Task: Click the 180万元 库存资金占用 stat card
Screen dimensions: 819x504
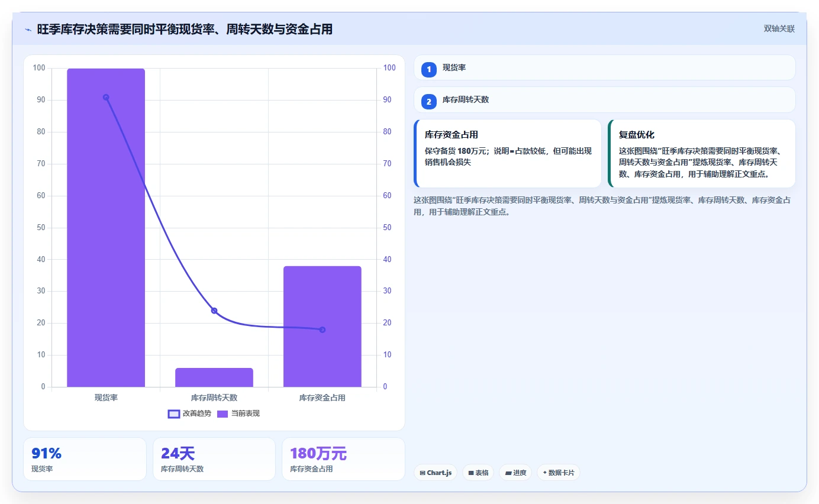Action: tap(343, 459)
